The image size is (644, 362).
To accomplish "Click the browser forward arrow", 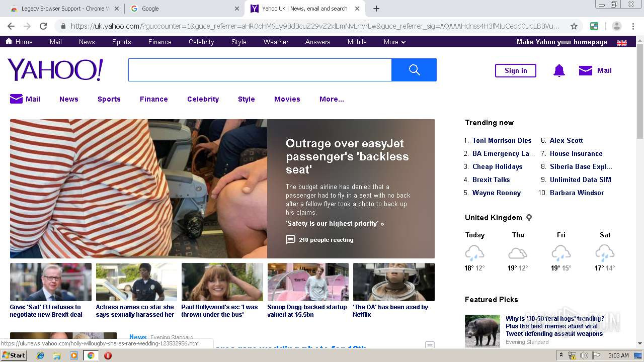I will (27, 26).
